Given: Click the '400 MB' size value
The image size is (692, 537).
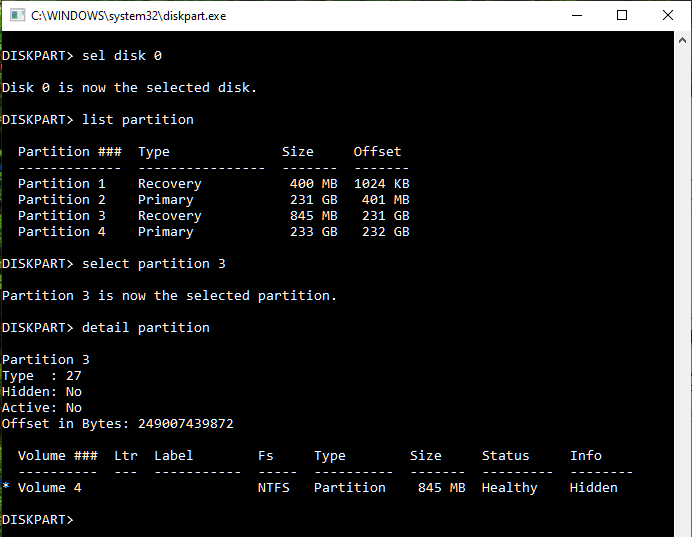Looking at the screenshot, I should [314, 184].
